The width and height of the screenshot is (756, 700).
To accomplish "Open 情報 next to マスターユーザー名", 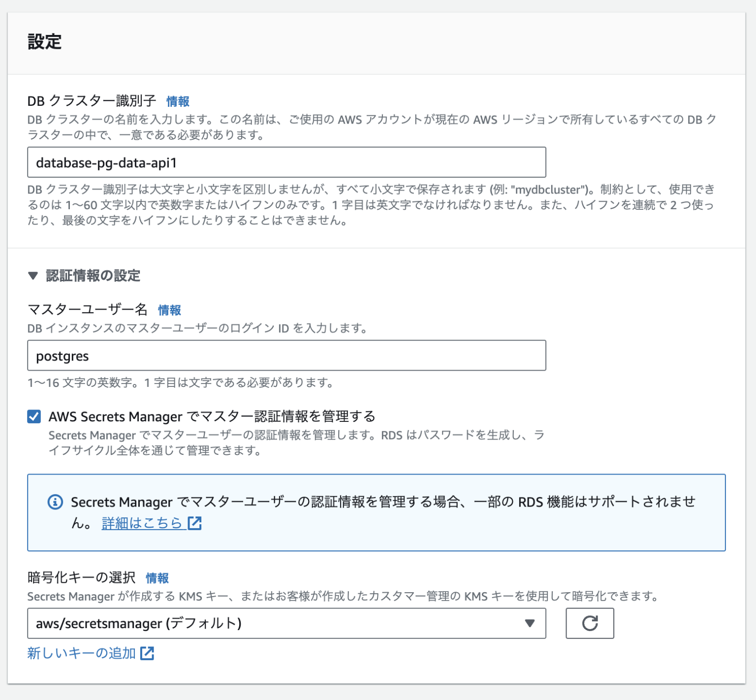I will point(169,310).
